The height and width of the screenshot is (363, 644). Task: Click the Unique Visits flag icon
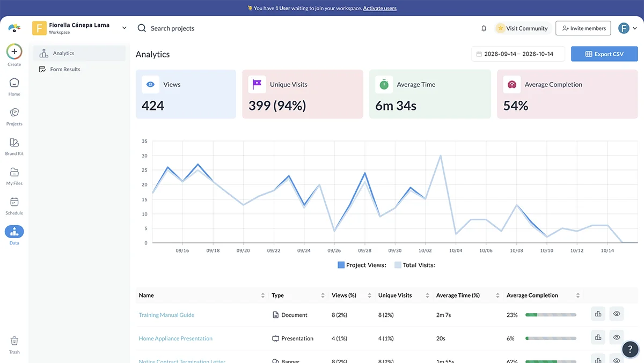tap(257, 84)
